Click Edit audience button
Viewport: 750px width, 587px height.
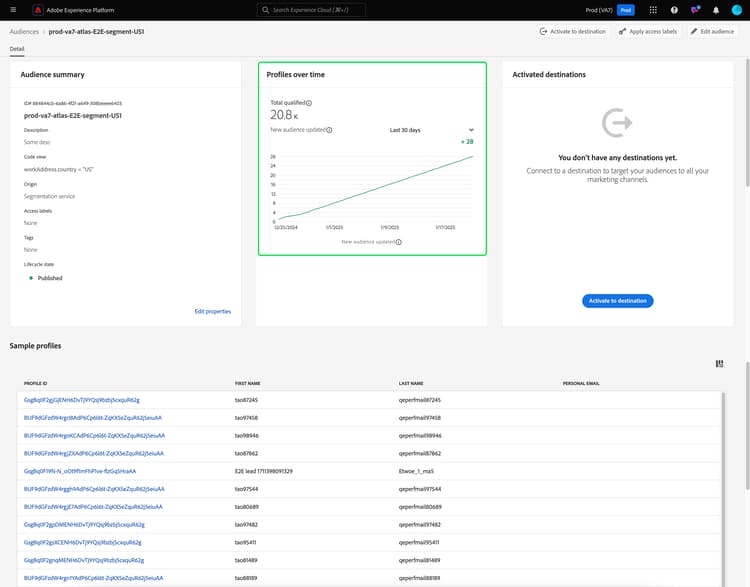click(x=712, y=32)
